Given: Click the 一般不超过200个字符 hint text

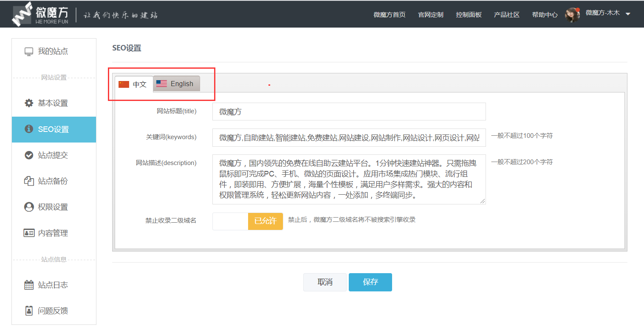Looking at the screenshot, I should [x=522, y=162].
